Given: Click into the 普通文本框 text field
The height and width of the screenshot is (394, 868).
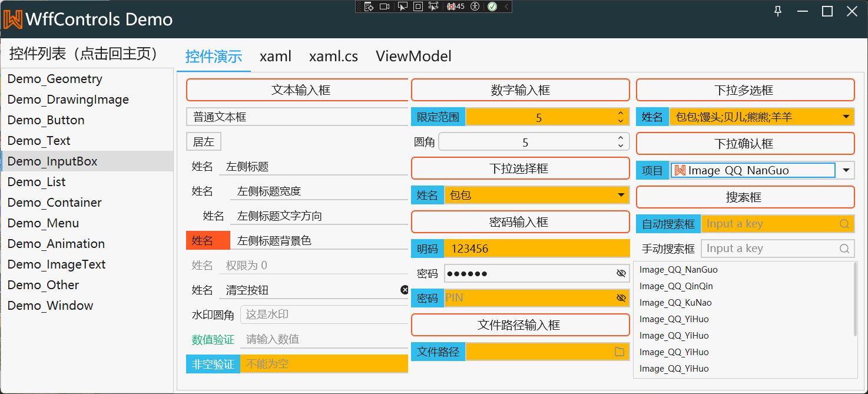Looking at the screenshot, I should (x=297, y=117).
